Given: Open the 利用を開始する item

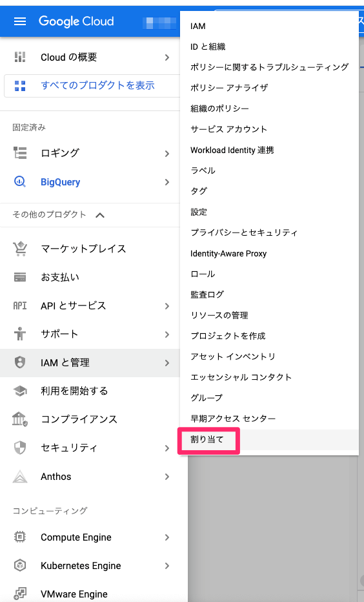Looking at the screenshot, I should (x=90, y=391).
